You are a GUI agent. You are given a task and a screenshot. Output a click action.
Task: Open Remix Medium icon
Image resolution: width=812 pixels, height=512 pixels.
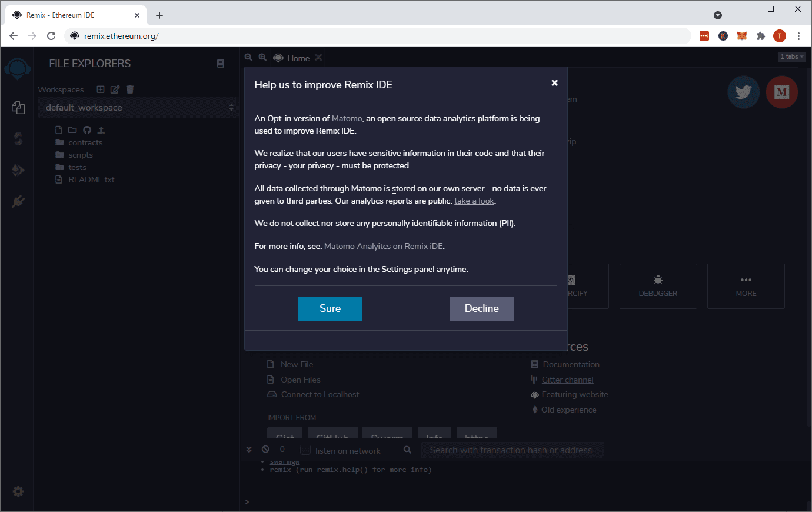(x=782, y=92)
